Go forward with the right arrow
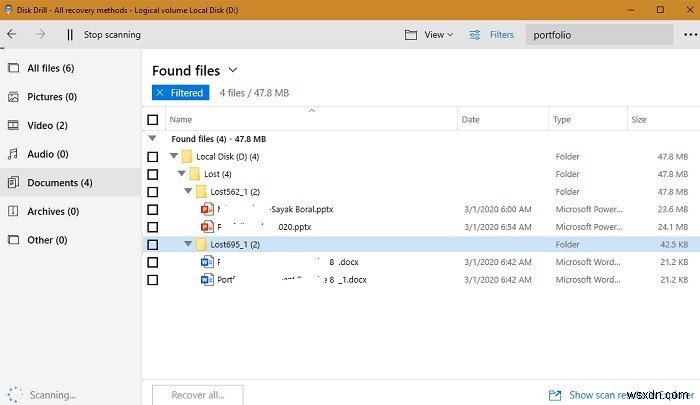The width and height of the screenshot is (700, 405). point(40,34)
